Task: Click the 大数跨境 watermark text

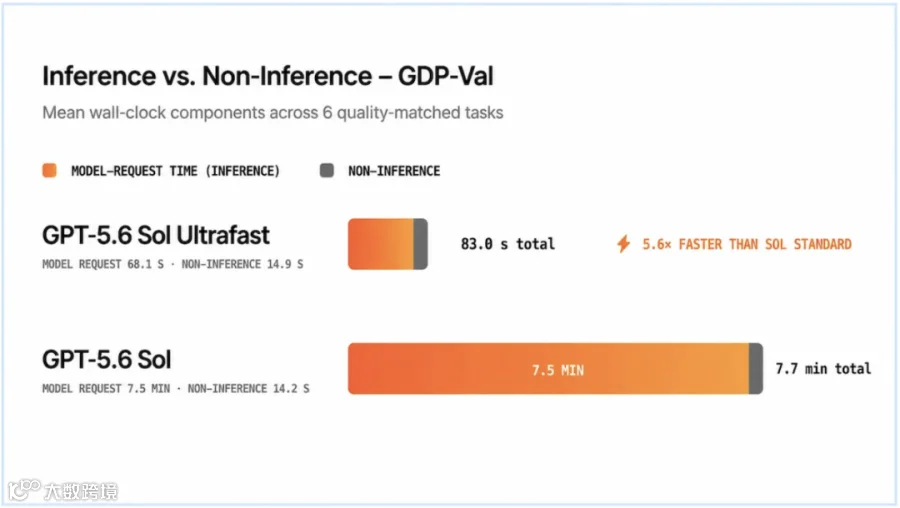Action: [82, 491]
